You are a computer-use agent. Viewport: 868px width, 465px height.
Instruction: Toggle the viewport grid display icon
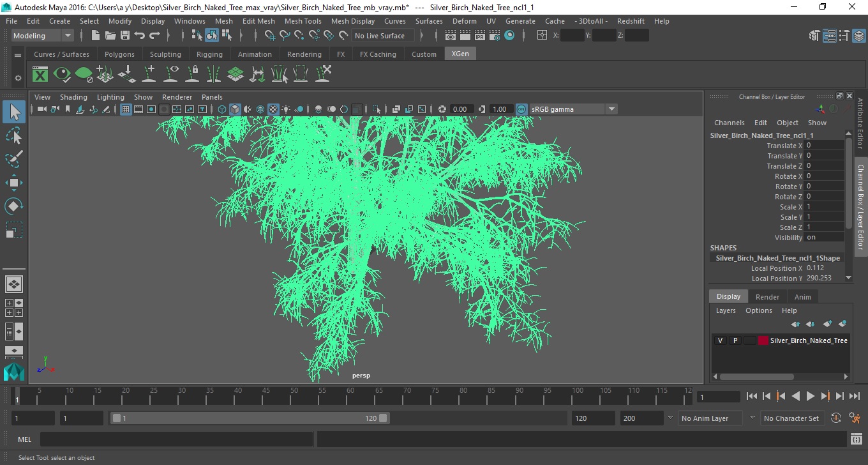(x=126, y=109)
